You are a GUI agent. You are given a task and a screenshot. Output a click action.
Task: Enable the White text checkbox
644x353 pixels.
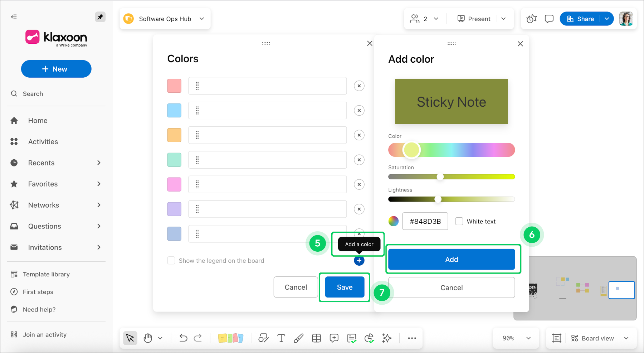[459, 221]
